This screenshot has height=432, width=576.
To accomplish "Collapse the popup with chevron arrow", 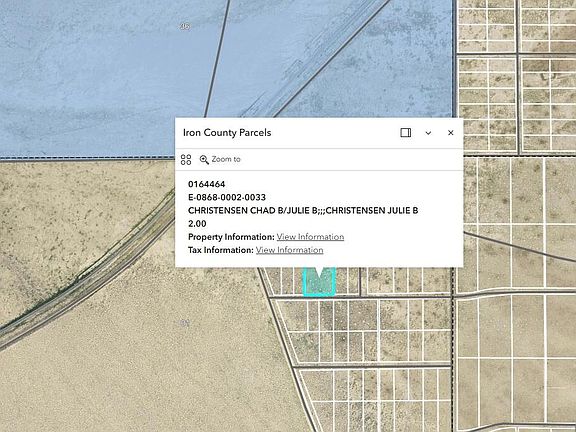I will point(428,133).
